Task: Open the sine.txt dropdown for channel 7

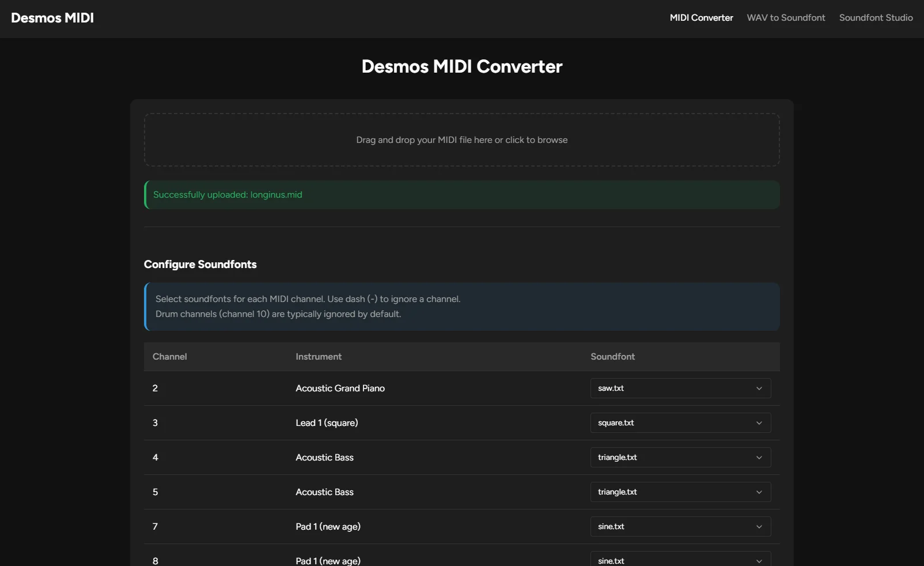Action: pos(680,526)
